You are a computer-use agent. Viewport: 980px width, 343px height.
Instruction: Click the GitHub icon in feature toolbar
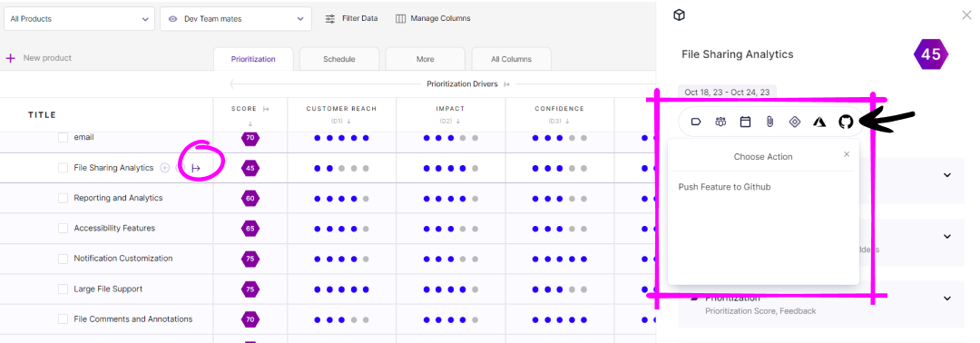(846, 122)
